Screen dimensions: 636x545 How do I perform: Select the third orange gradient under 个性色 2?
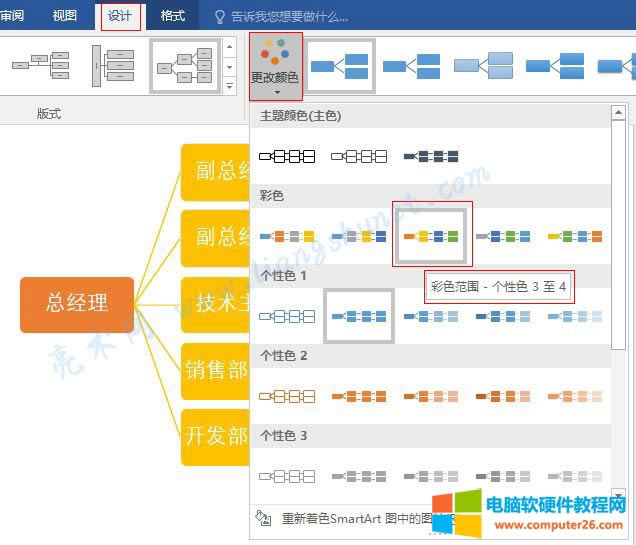coord(431,396)
